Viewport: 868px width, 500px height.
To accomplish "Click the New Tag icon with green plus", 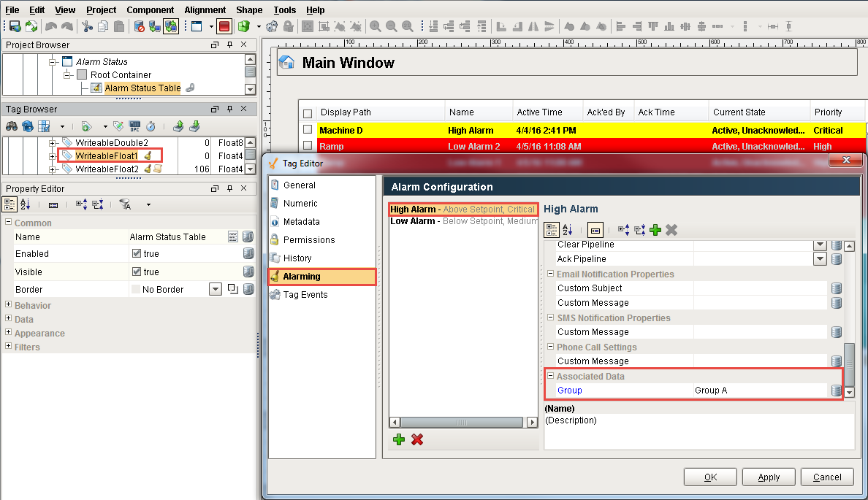I will tap(85, 127).
